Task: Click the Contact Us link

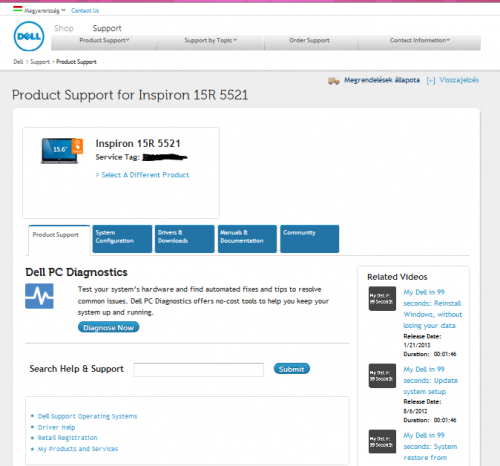Action: pos(85,11)
